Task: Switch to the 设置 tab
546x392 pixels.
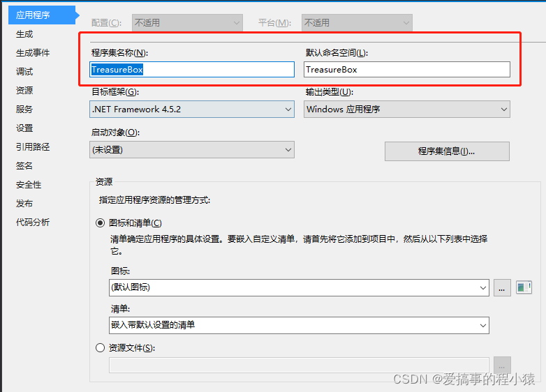Action: coord(24,128)
